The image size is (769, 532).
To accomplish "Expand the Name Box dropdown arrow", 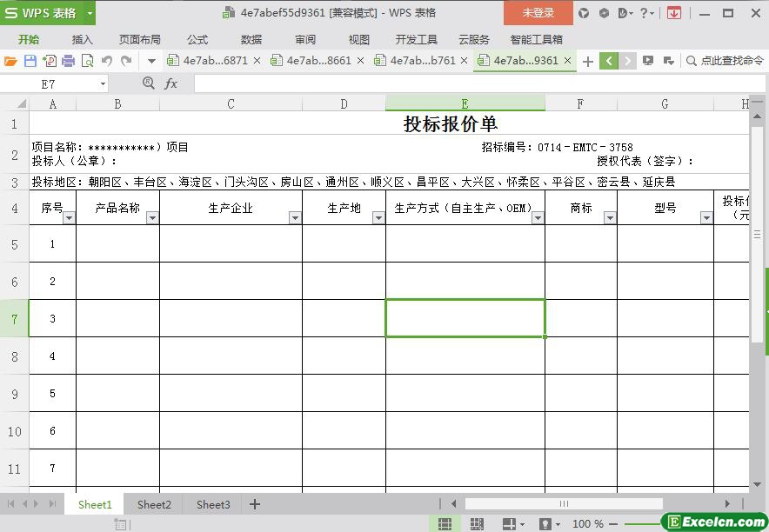I will pos(103,84).
